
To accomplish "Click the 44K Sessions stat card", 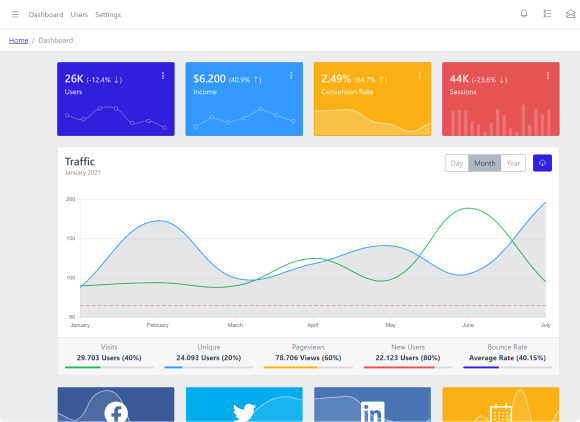I will tap(501, 99).
